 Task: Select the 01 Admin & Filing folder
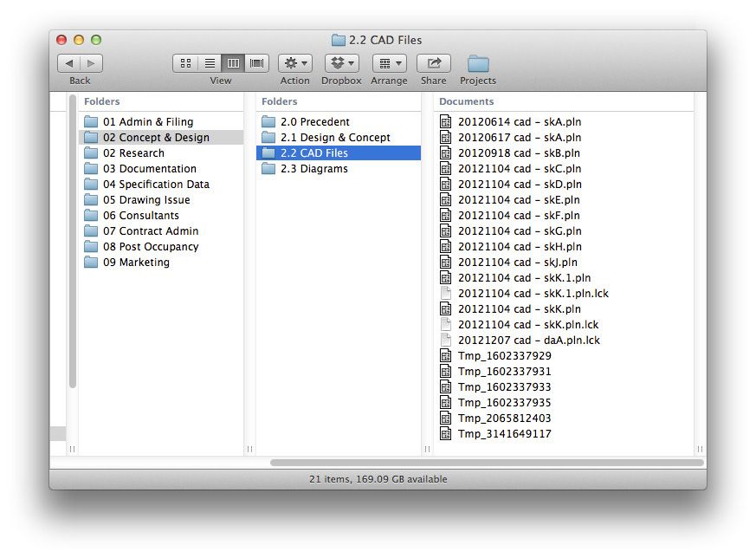161,122
